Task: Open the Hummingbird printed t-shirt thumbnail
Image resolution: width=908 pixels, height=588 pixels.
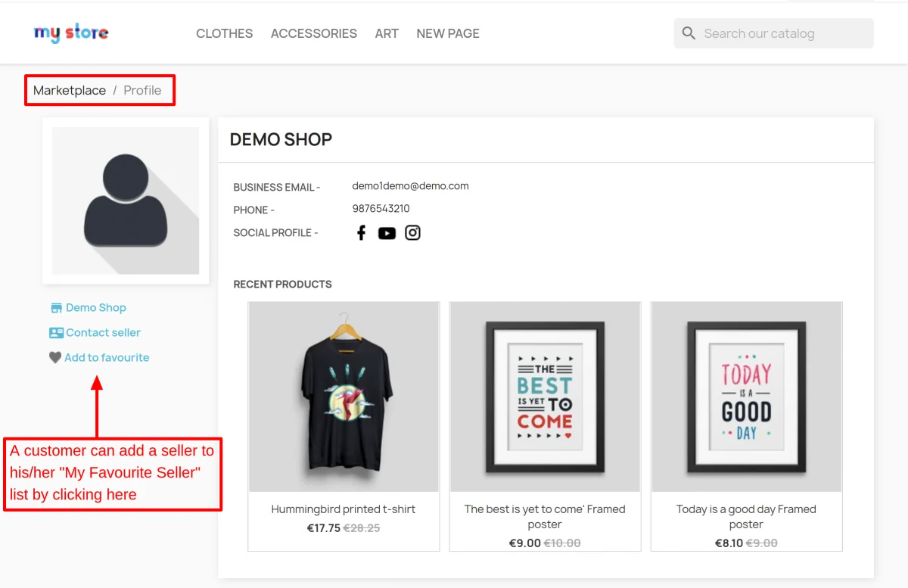Action: (x=344, y=397)
